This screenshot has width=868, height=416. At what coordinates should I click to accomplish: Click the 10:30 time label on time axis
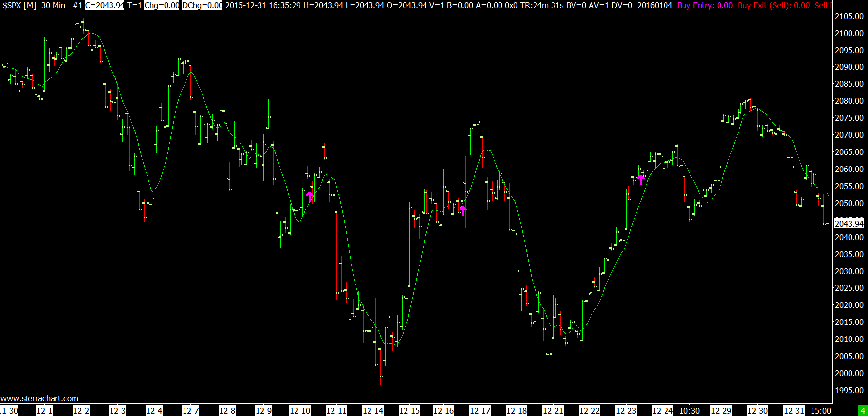pos(689,411)
